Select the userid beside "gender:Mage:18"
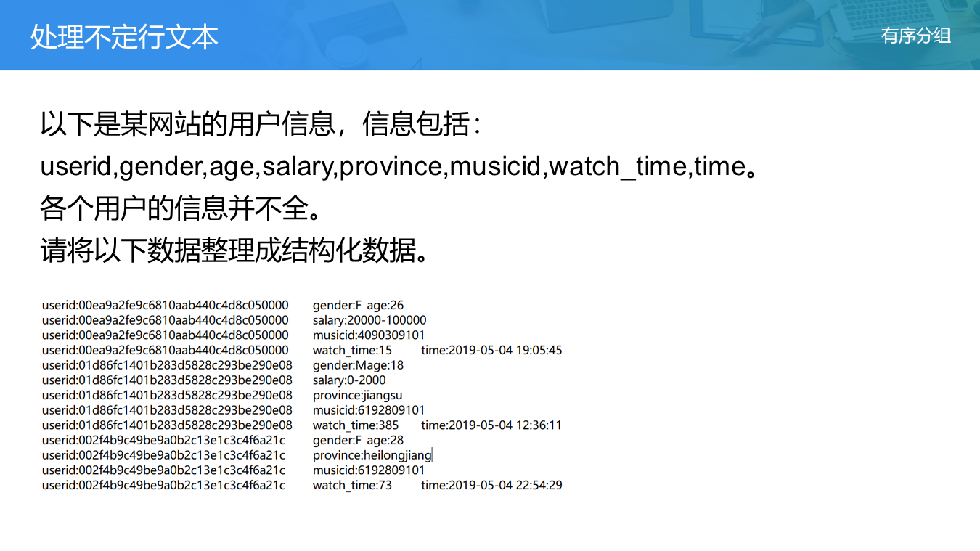980x551 pixels. (167, 365)
